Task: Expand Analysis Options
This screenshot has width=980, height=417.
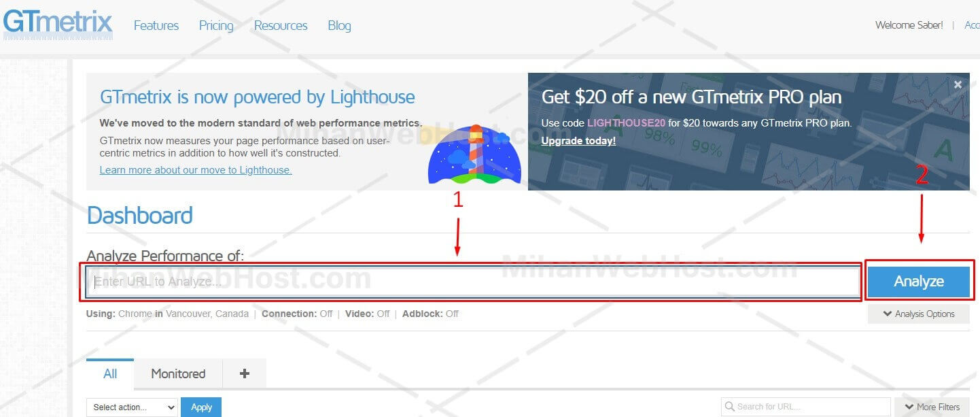Action: coord(918,314)
